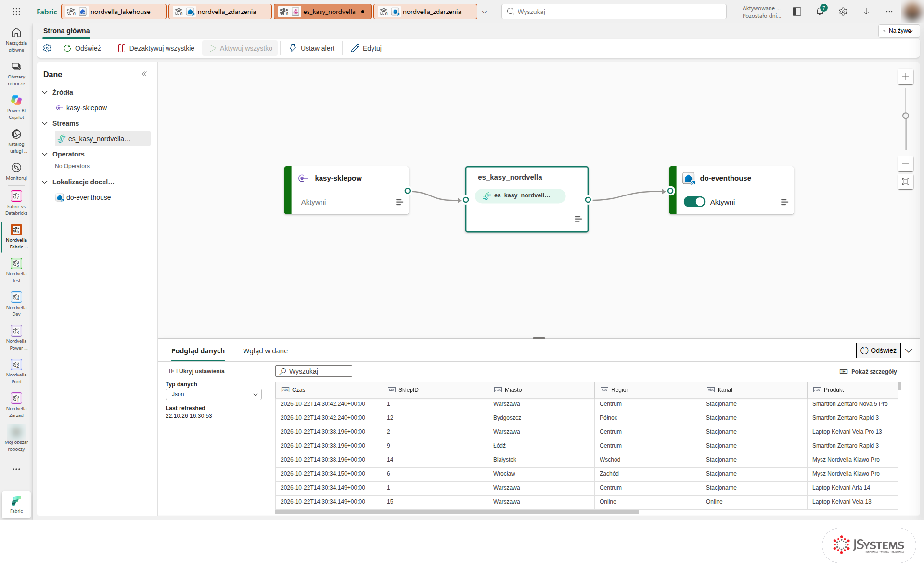
Task: Click Dezaktywuj wszystkie button
Action: tap(156, 48)
